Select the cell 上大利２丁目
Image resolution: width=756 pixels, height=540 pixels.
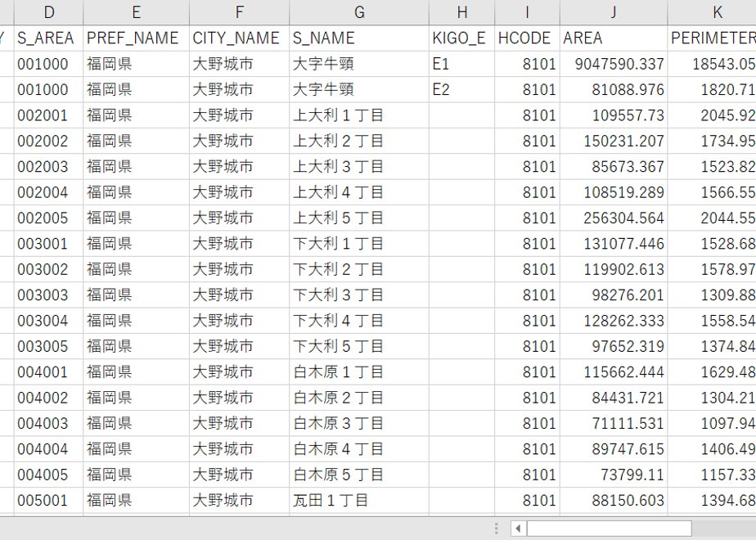359,141
